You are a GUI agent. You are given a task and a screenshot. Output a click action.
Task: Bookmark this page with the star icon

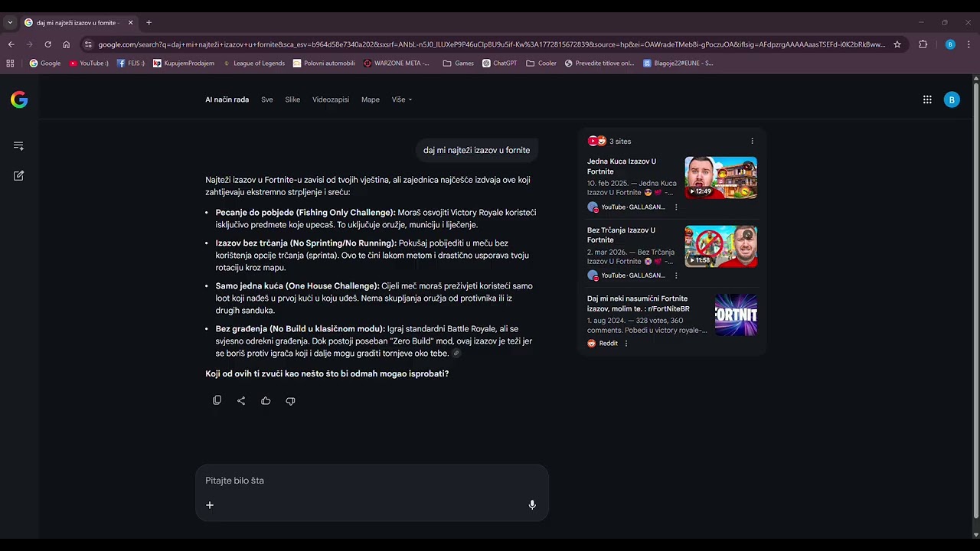897,44
